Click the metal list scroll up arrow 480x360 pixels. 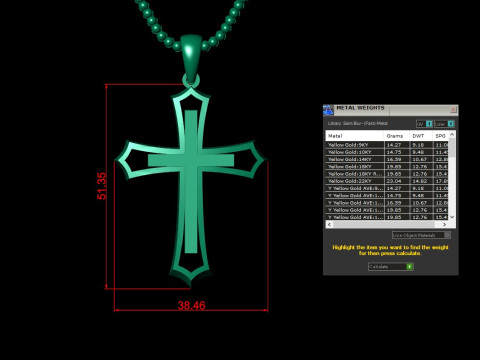pos(452,134)
